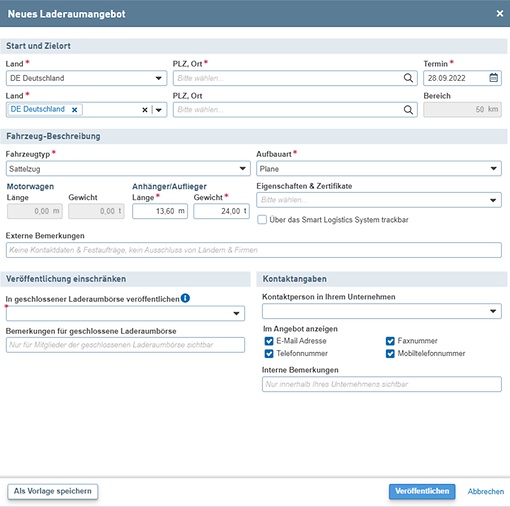Screen dimensions: 510x507
Task: Show info about geschlossene Laderaumbörse
Action: [x=185, y=298]
